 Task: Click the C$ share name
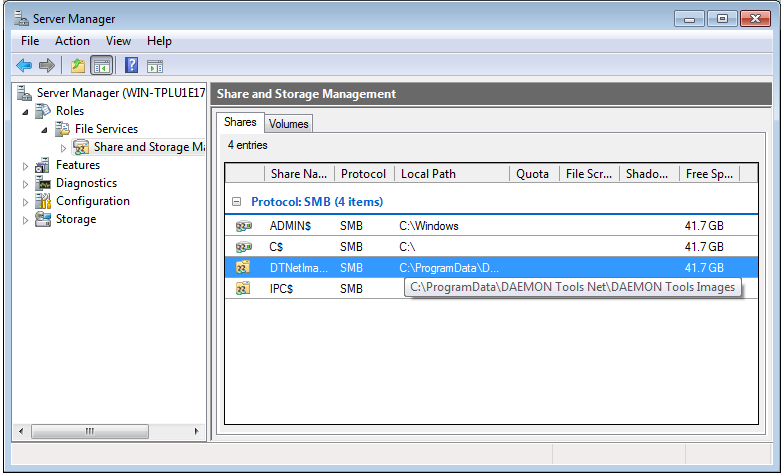tap(276, 247)
